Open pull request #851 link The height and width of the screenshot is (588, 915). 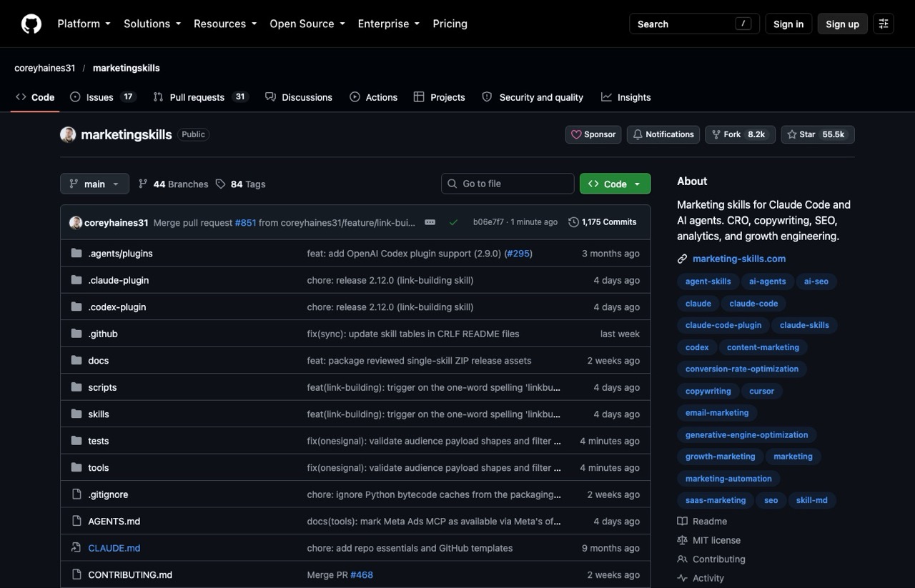(x=245, y=222)
